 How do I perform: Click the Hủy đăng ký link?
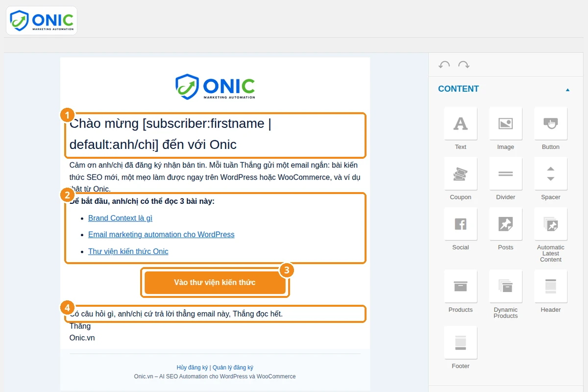click(x=193, y=367)
